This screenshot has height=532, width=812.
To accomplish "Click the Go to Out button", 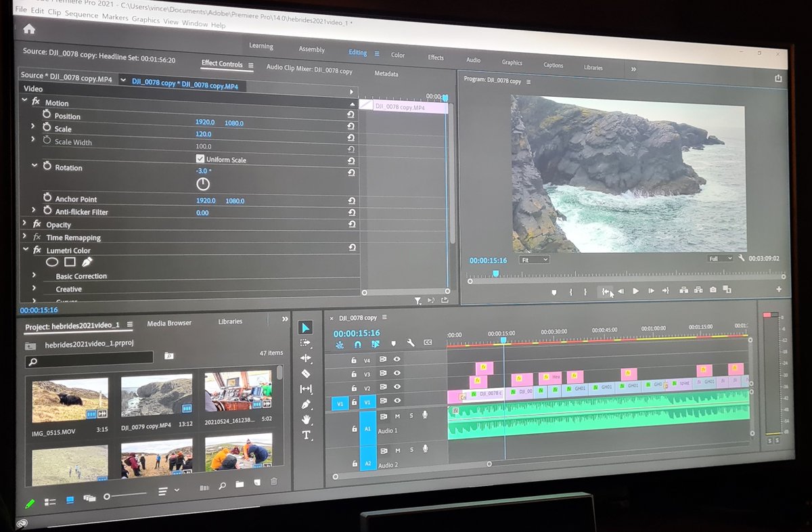I will tap(666, 290).
